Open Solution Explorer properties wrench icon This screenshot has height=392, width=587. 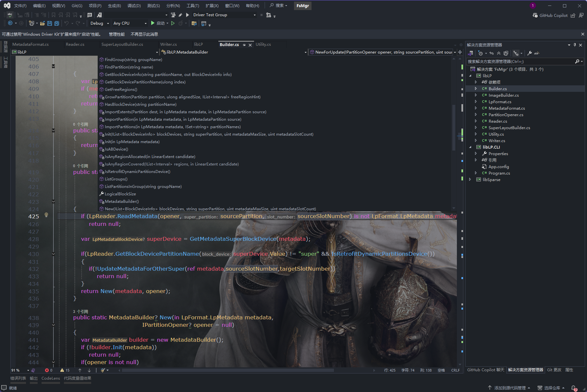tap(530, 53)
